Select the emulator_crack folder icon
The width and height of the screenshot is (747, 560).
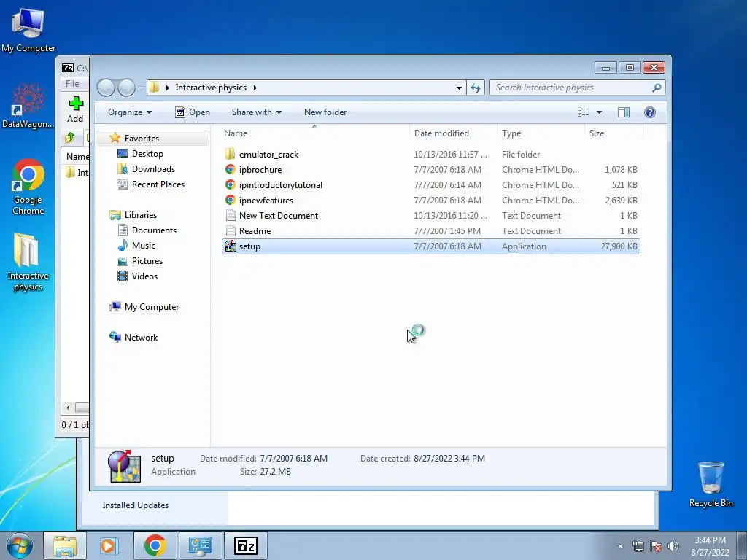pos(230,155)
